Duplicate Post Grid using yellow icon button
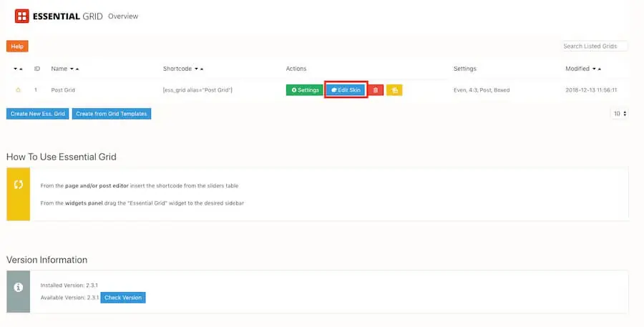Image resolution: width=644 pixels, height=327 pixels. pos(394,90)
